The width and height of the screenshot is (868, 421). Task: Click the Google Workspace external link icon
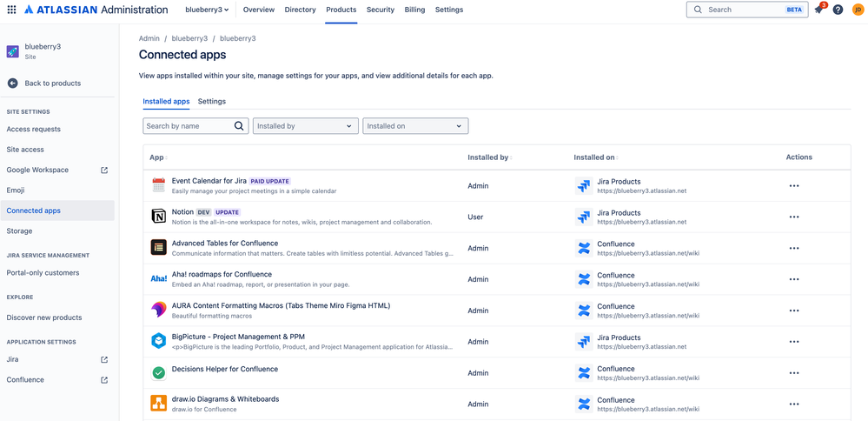(104, 170)
